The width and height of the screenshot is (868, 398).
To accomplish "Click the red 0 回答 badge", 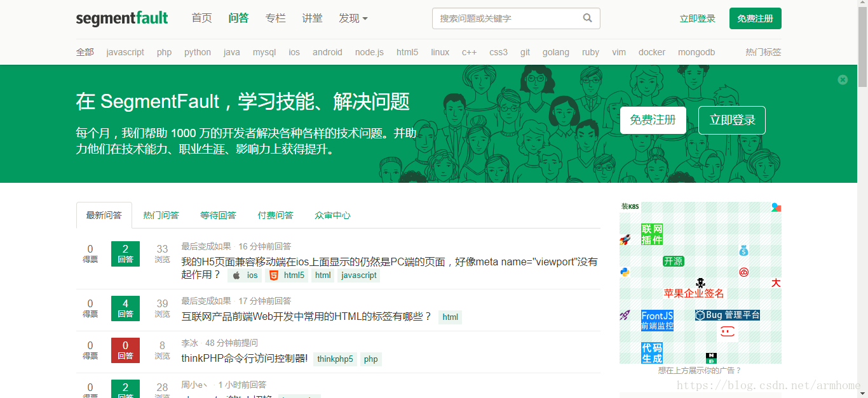I will 125,350.
